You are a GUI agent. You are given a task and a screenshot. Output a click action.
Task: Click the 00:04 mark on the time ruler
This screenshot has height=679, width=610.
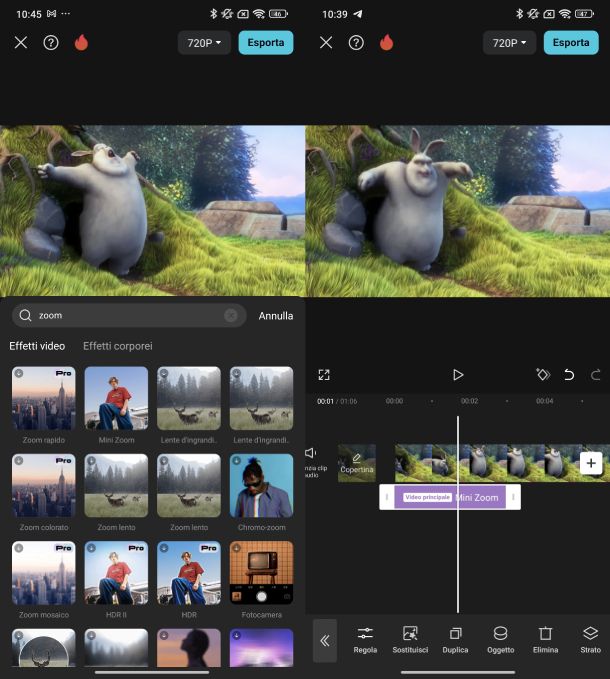[544, 401]
